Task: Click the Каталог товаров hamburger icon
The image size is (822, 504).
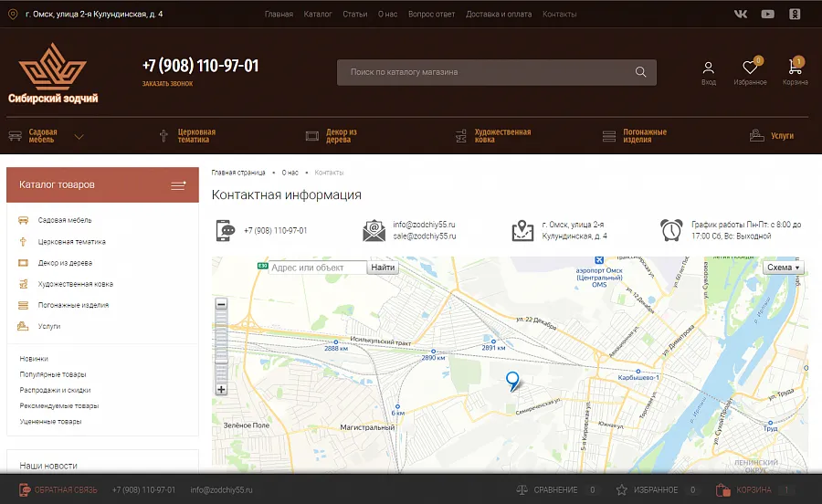Action: point(178,185)
